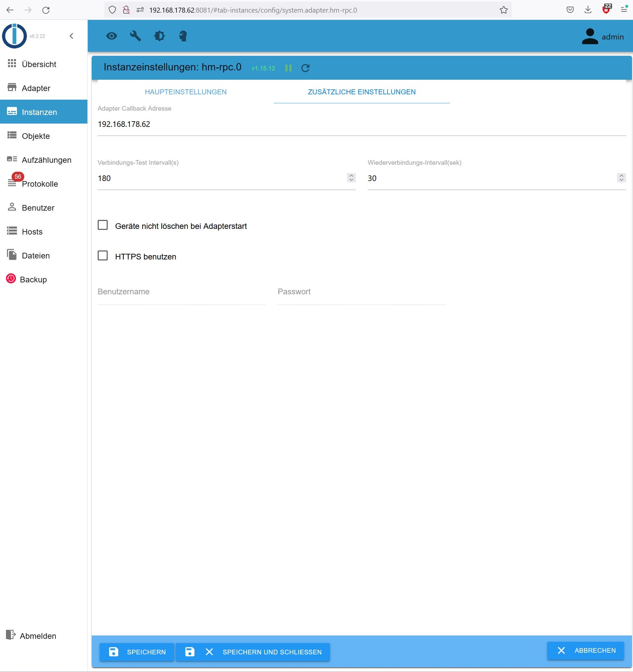Click the Verbindungs-Test Intervall stepper
The height and width of the screenshot is (672, 633).
click(351, 178)
